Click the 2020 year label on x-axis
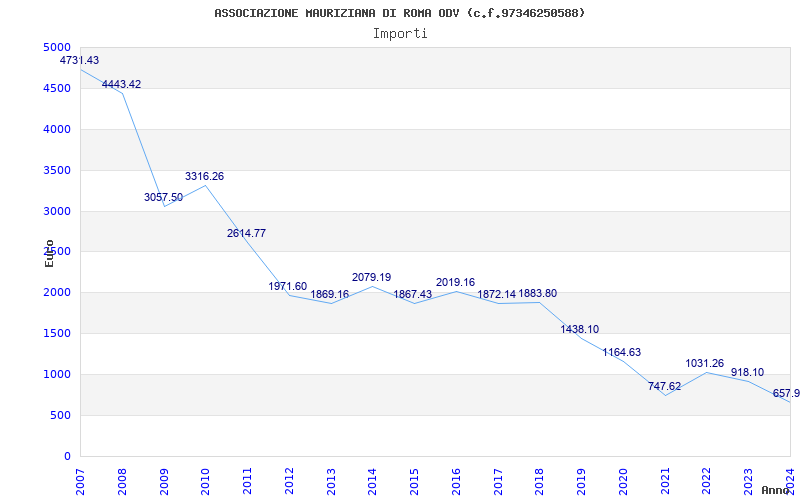This screenshot has height=500, width=800. [623, 482]
